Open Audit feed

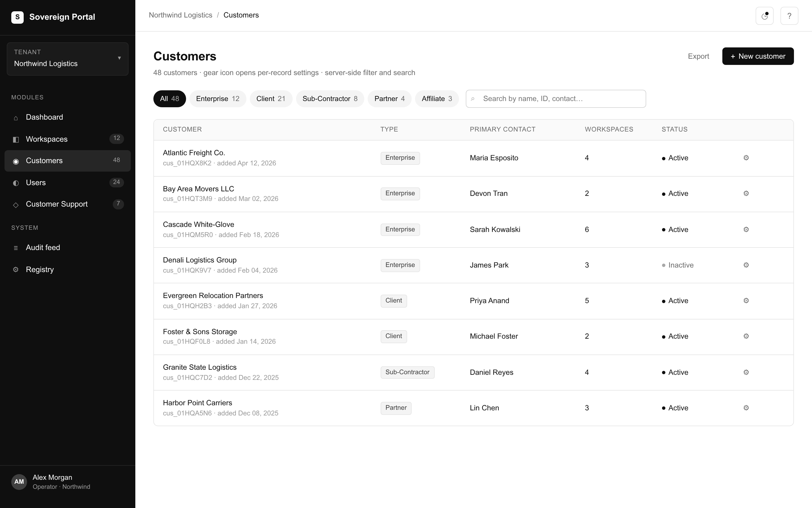click(x=67, y=248)
